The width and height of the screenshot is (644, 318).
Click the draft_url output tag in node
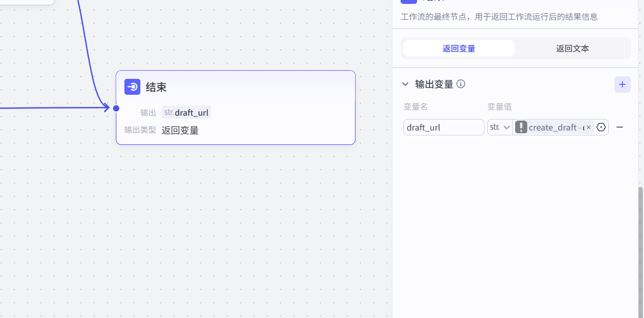[x=186, y=112]
